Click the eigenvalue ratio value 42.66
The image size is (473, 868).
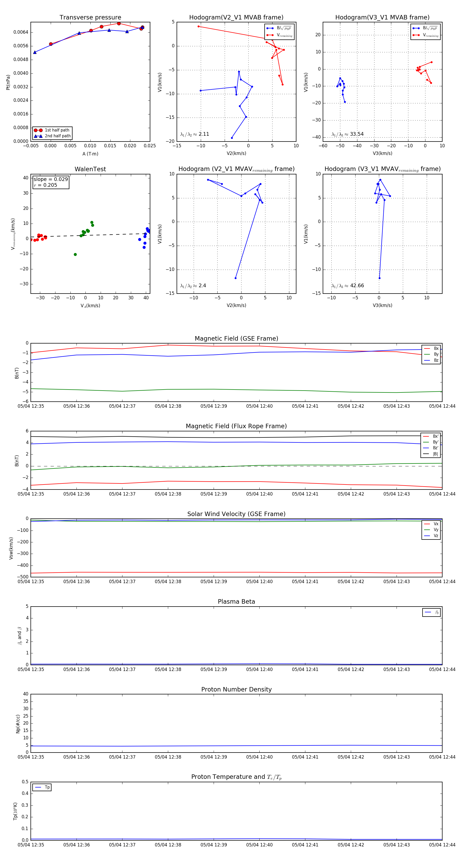[357, 286]
